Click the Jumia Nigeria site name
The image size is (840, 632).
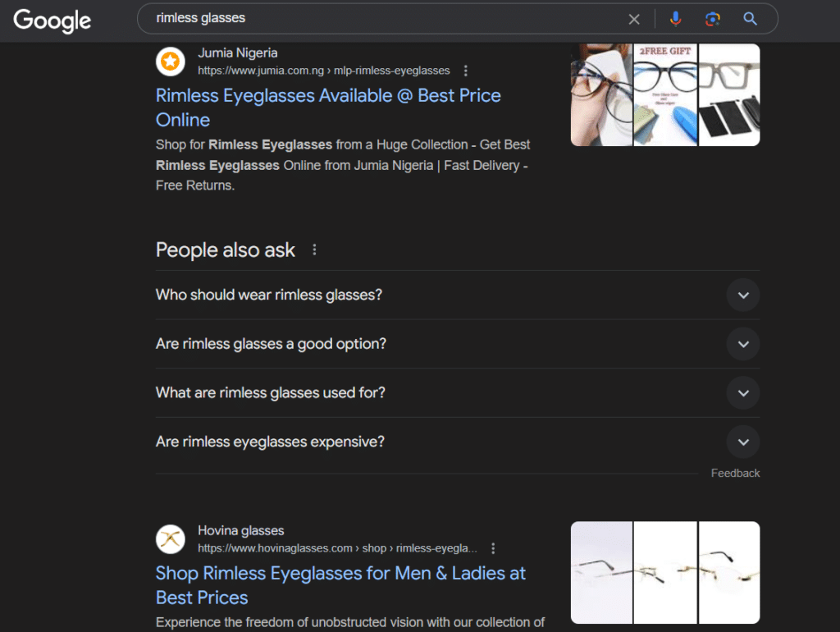pos(237,53)
